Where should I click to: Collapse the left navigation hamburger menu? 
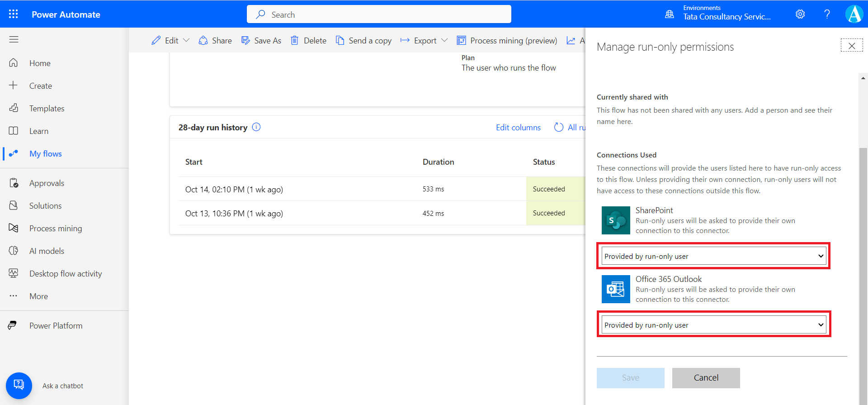(14, 39)
